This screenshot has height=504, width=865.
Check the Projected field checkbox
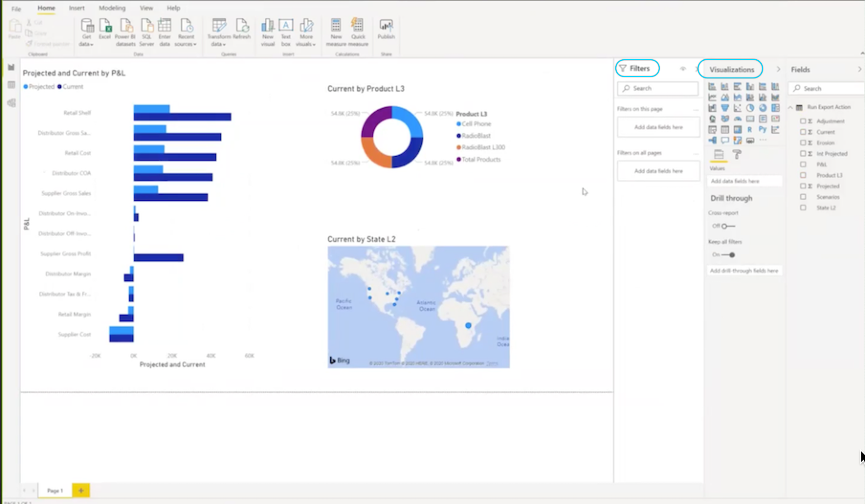803,186
